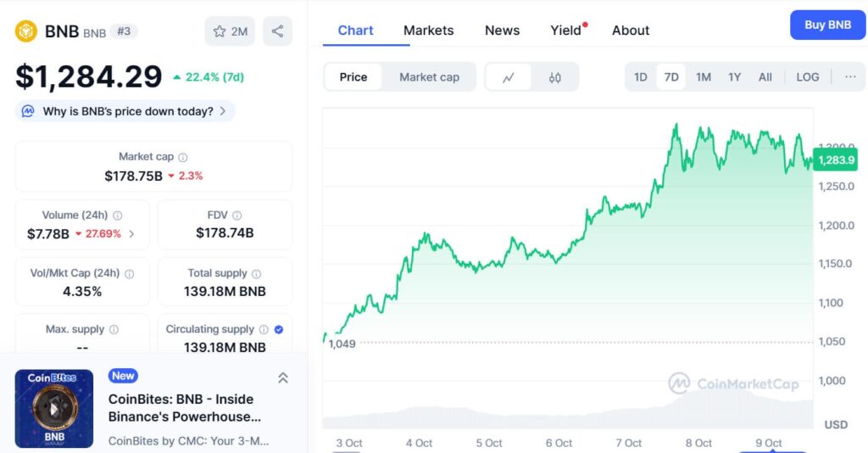The height and width of the screenshot is (453, 868).
Task: Open the chart more options menu
Action: tap(849, 77)
